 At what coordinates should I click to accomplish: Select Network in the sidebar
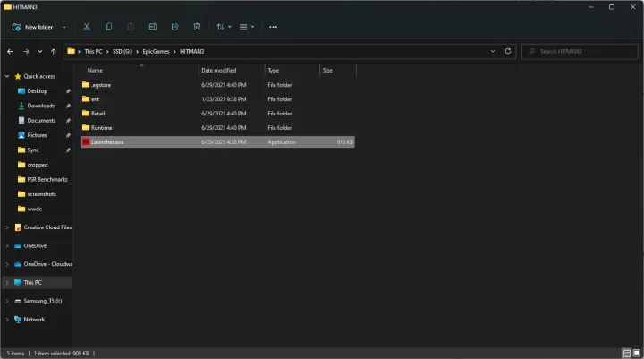coord(34,320)
